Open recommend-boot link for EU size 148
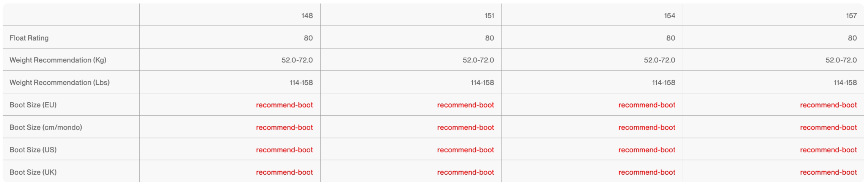This screenshot has width=868, height=188. point(284,105)
